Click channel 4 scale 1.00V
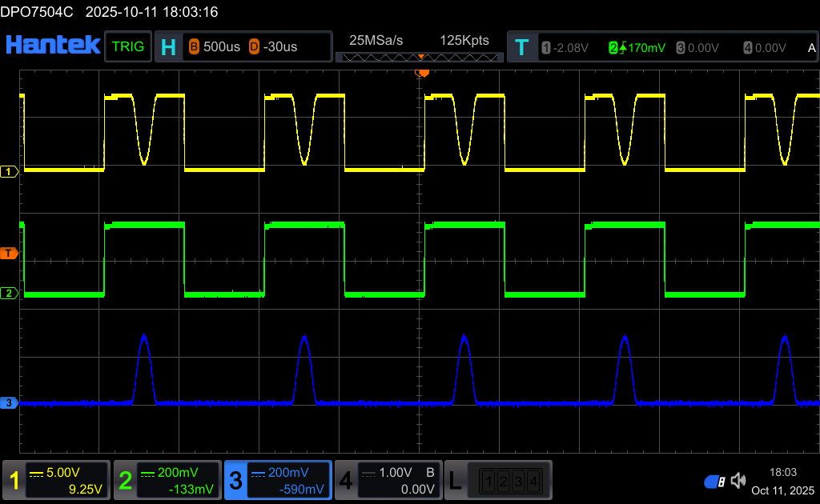Image resolution: width=820 pixels, height=504 pixels. tap(396, 473)
